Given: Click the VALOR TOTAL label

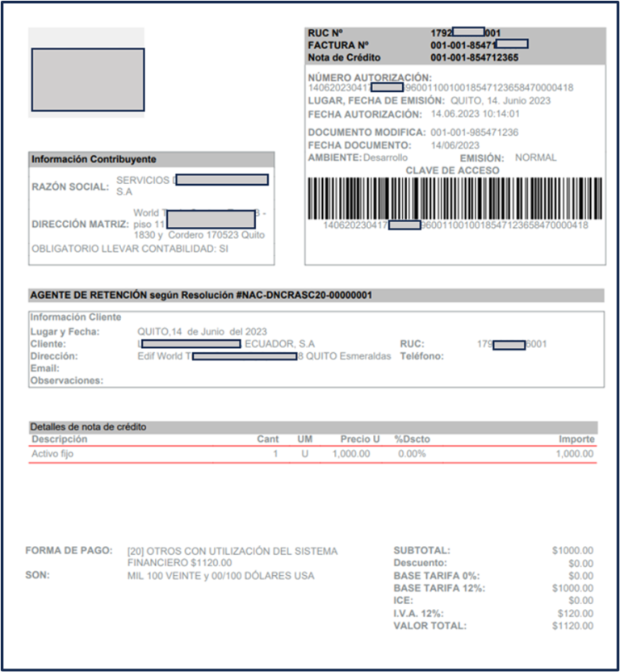Looking at the screenshot, I should (x=429, y=625).
